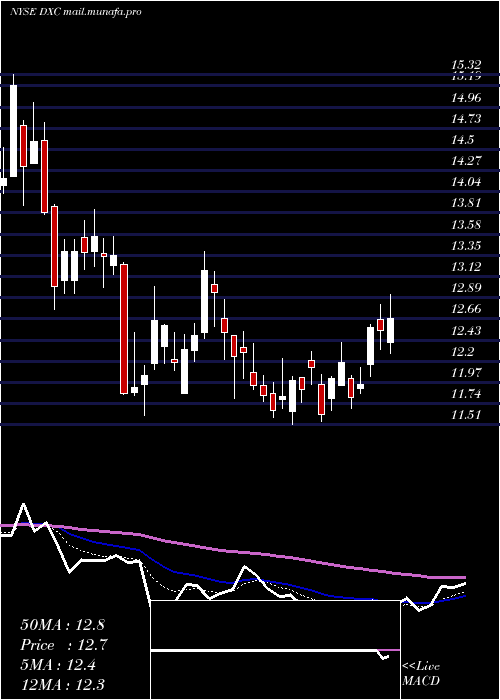This screenshot has width=500, height=700.
Task: Click the NYSE DXC chart title
Action: (x=75, y=12)
